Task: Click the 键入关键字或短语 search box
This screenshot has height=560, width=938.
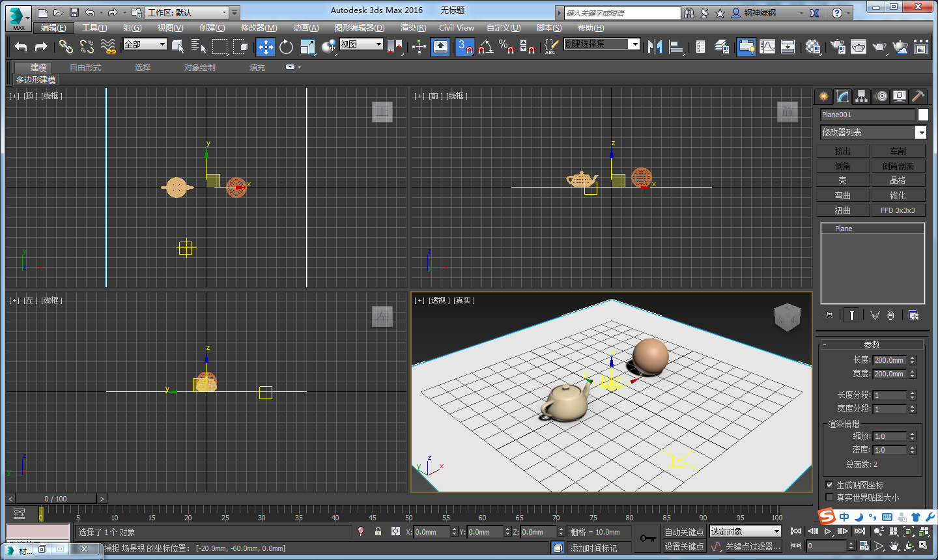Action: tap(622, 13)
